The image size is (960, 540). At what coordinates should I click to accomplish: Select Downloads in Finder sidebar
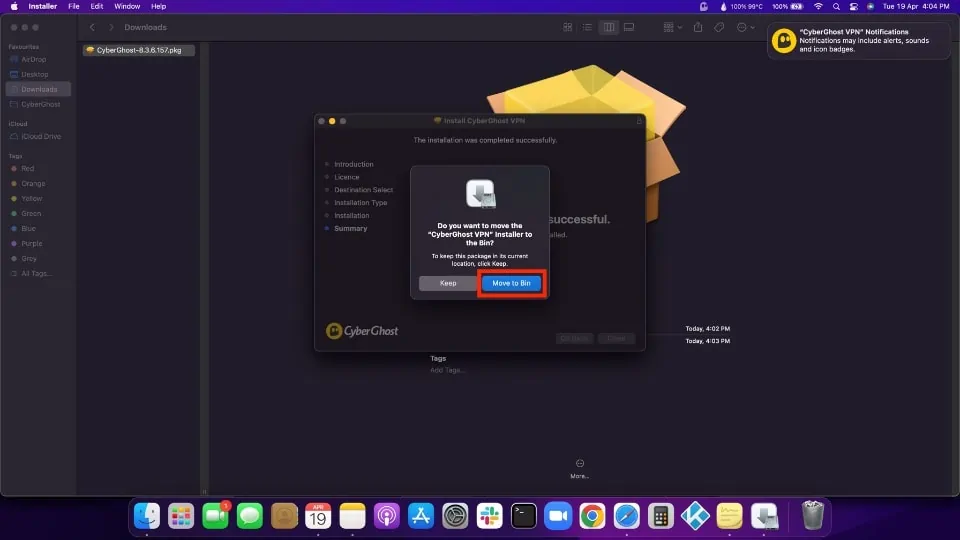pos(39,89)
